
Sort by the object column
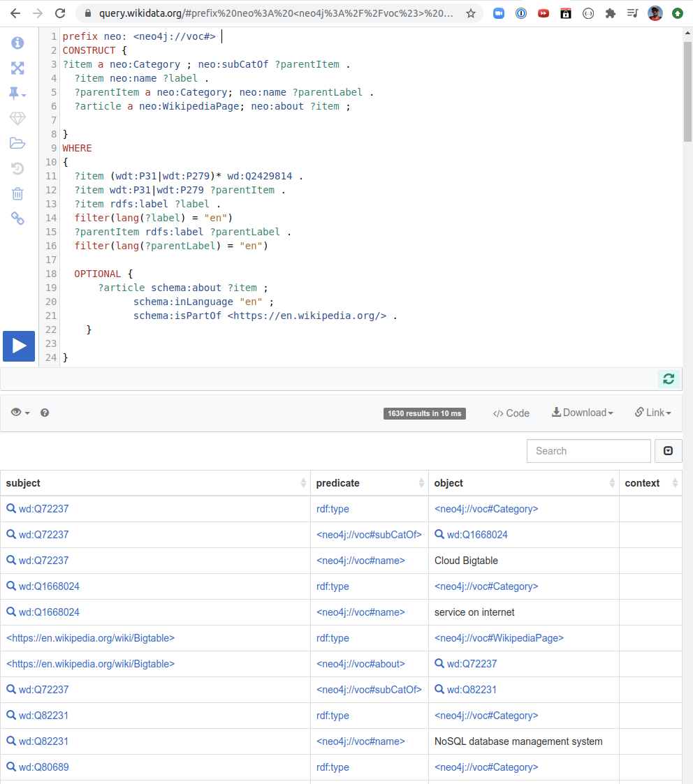524,483
